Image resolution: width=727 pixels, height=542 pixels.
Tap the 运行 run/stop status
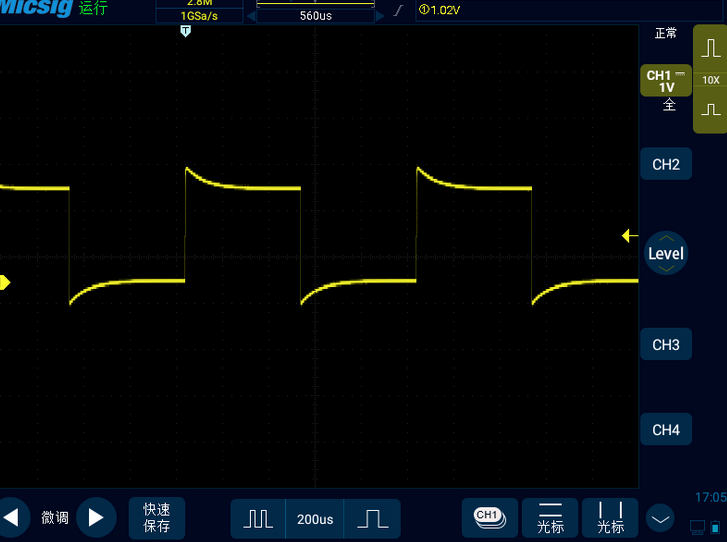click(x=92, y=9)
